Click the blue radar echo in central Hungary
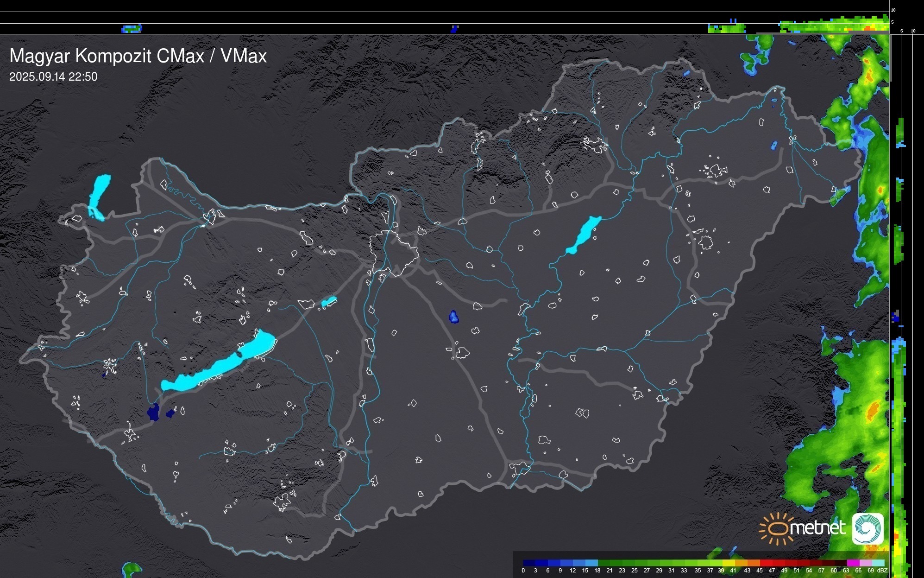 point(454,317)
